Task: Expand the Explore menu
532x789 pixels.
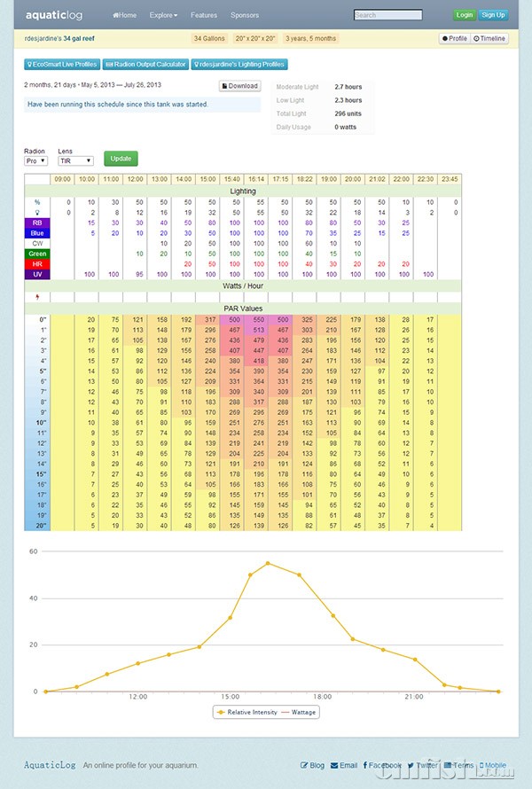Action: pos(163,16)
